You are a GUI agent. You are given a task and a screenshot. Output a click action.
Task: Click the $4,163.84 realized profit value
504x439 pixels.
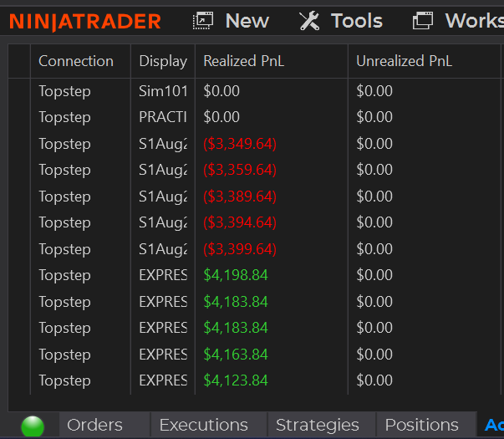pos(236,355)
